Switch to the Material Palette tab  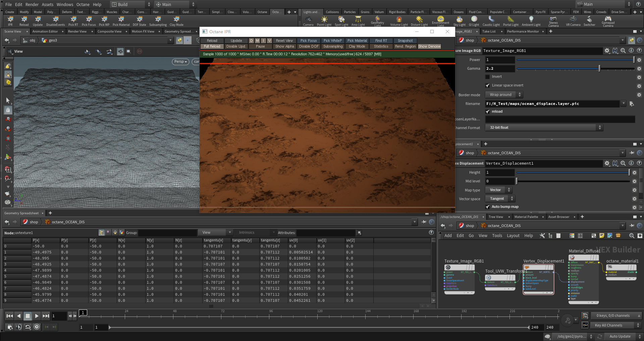[x=526, y=217]
